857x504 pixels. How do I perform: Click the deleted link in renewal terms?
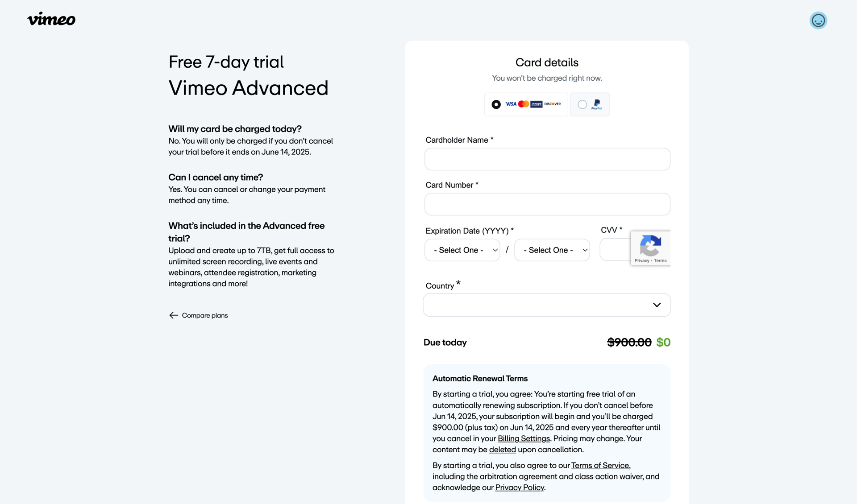[x=502, y=450]
